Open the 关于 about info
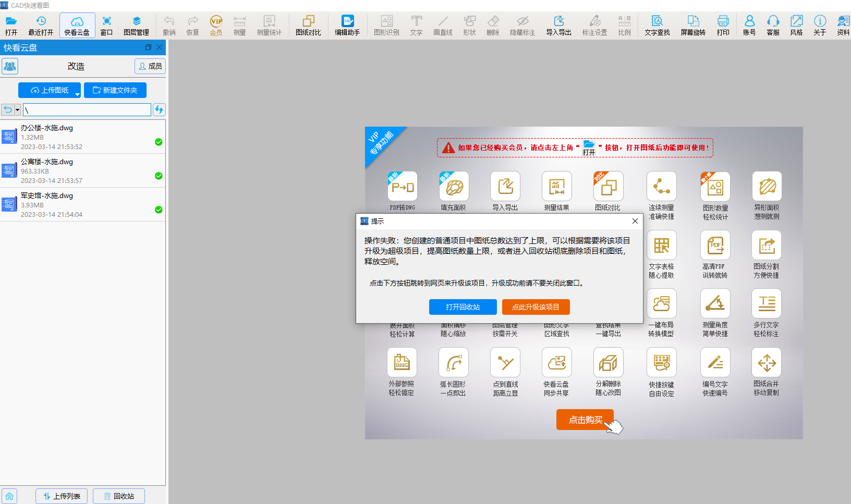The width and height of the screenshot is (851, 504). (820, 25)
